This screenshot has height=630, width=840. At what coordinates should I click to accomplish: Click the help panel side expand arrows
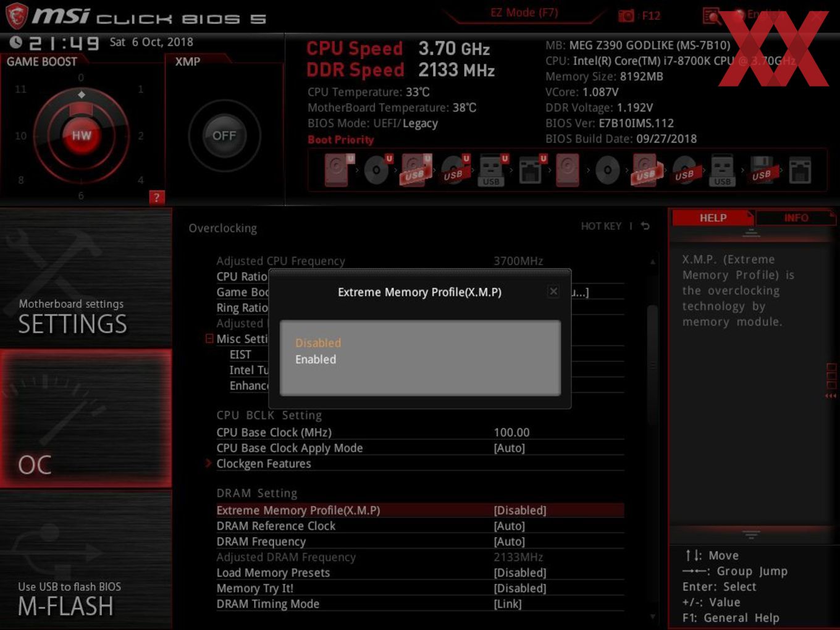[831, 396]
